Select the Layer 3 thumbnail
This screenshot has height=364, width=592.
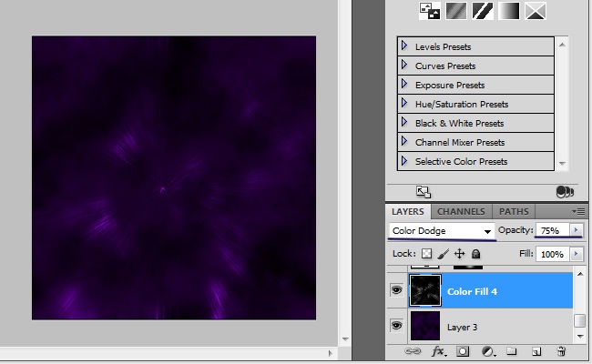pyautogui.click(x=424, y=325)
